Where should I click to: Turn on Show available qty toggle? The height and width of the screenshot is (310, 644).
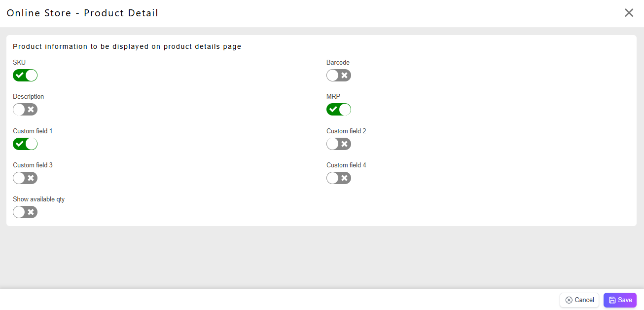[x=25, y=212]
